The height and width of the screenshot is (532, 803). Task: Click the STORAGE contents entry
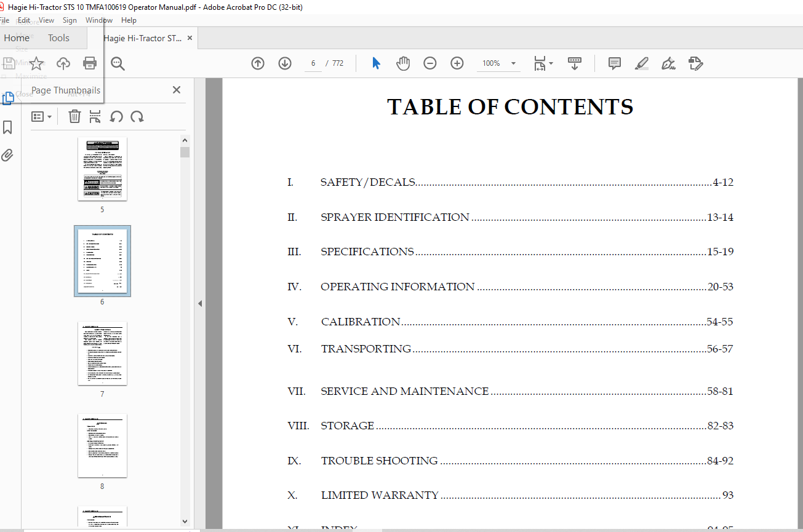point(510,426)
